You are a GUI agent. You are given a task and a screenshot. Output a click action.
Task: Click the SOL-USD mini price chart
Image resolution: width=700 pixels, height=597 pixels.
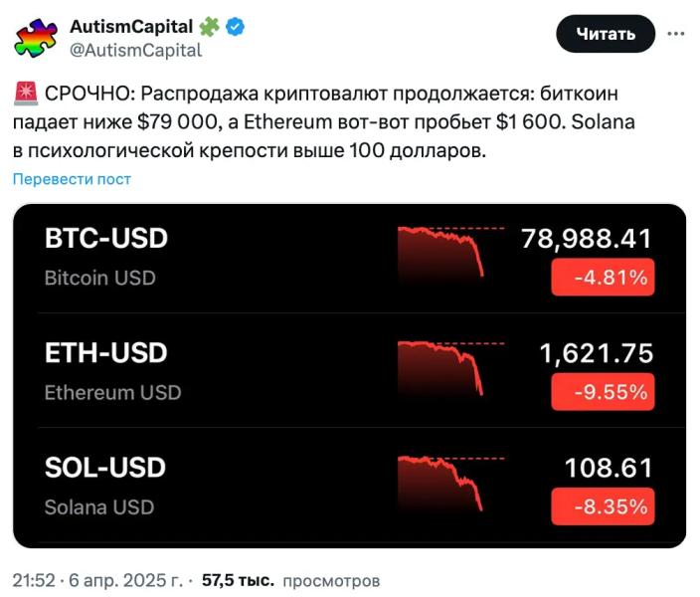[x=442, y=482]
